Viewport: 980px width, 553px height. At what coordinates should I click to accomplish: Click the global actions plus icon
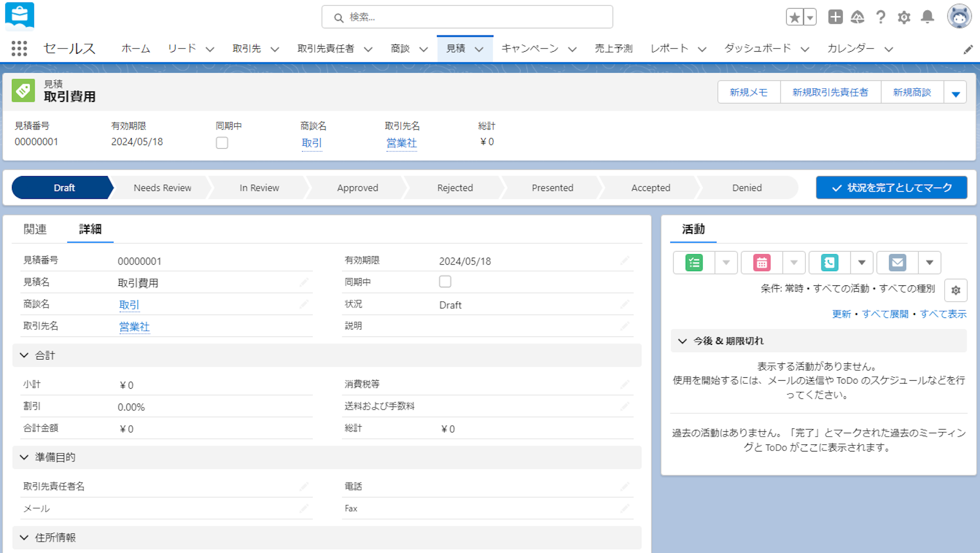click(x=835, y=17)
